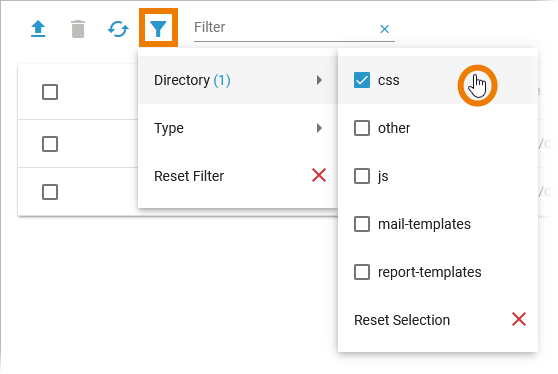This screenshot has width=558, height=374.
Task: Expand the Directory submenu arrow
Action: click(319, 80)
